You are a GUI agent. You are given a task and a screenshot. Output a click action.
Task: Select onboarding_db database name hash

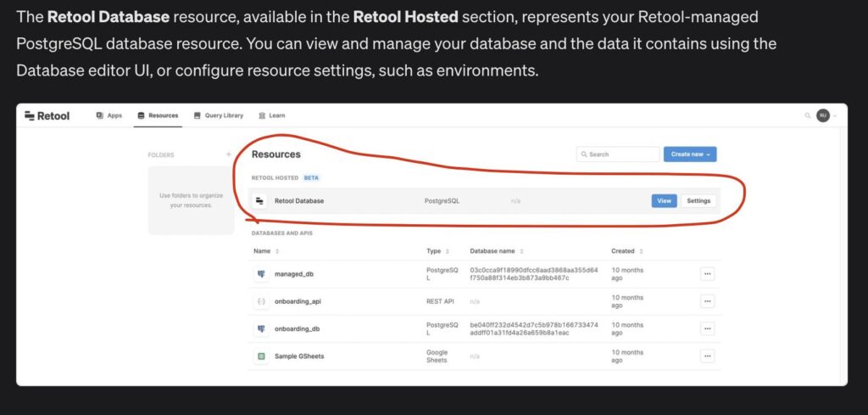[534, 328]
